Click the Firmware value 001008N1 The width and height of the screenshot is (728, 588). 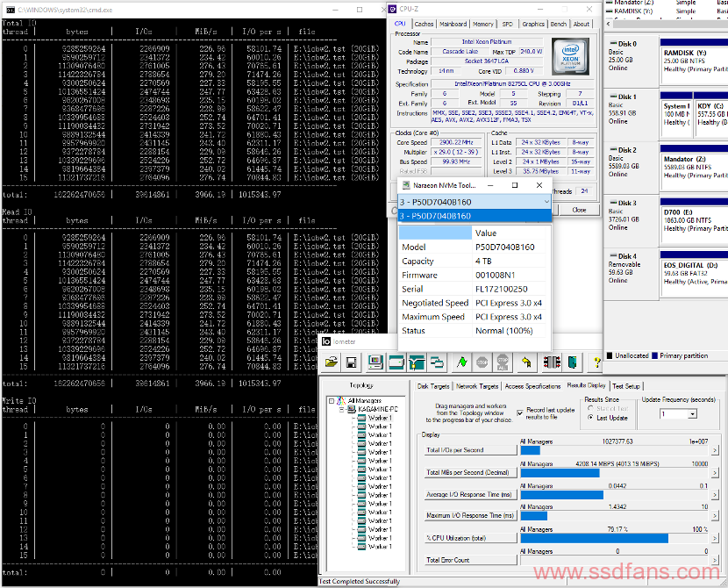(495, 275)
